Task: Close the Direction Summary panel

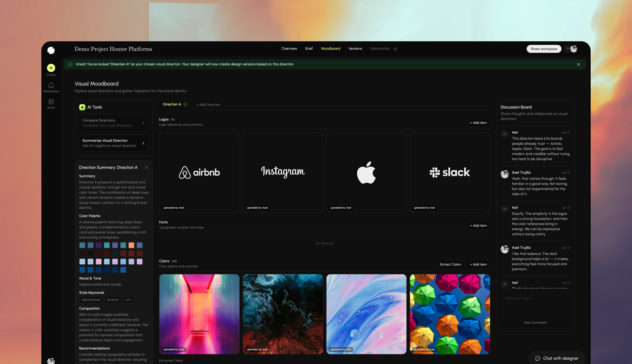Action: click(x=147, y=167)
